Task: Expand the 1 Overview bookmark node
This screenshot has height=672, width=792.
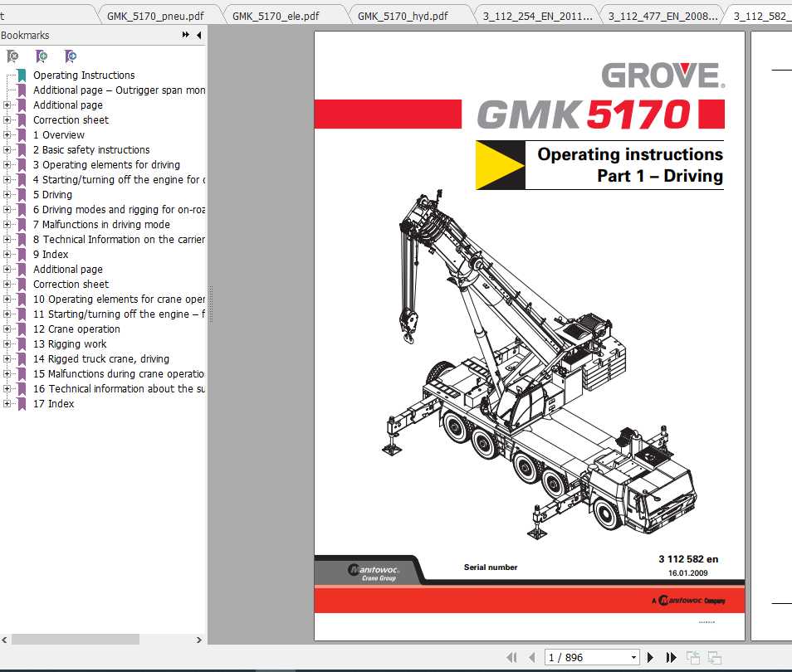Action: tap(7, 134)
